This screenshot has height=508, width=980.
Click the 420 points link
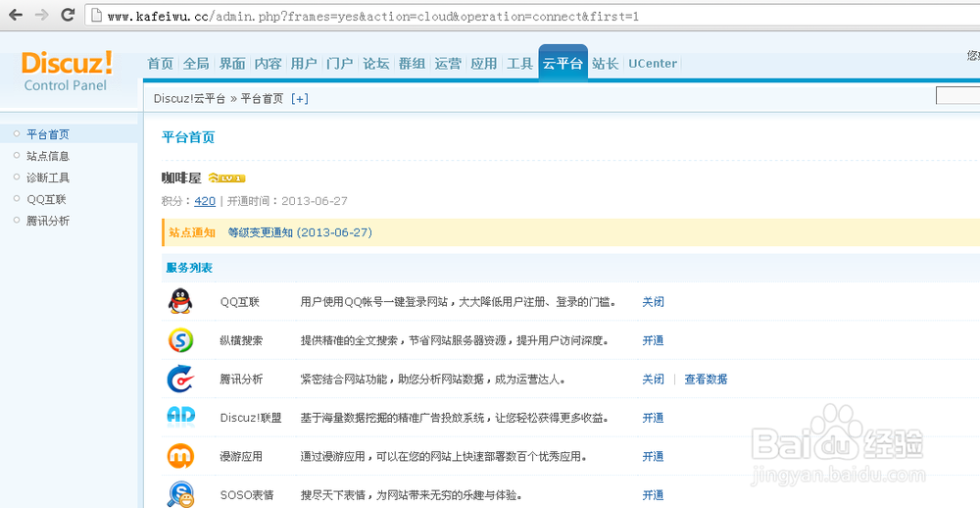205,201
